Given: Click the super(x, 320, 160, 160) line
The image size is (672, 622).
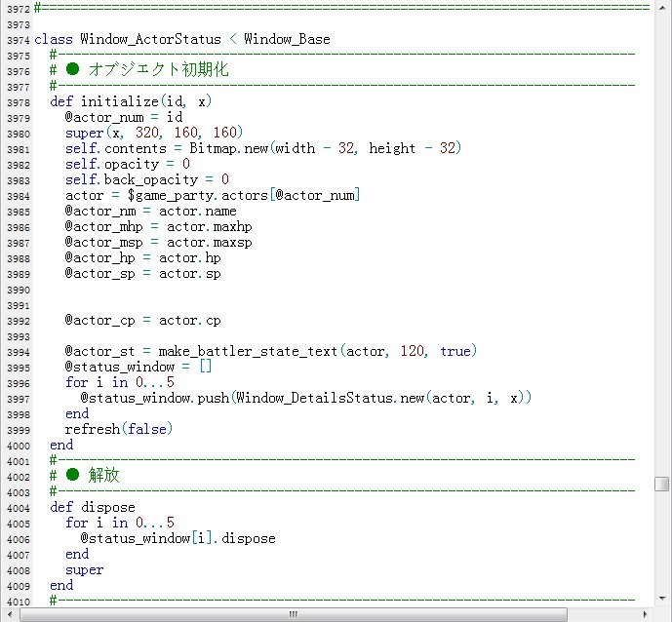Looking at the screenshot, I should 154,133.
